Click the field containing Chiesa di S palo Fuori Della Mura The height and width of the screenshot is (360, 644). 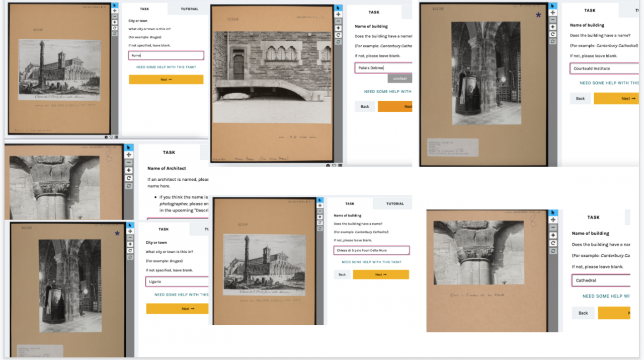coord(371,250)
